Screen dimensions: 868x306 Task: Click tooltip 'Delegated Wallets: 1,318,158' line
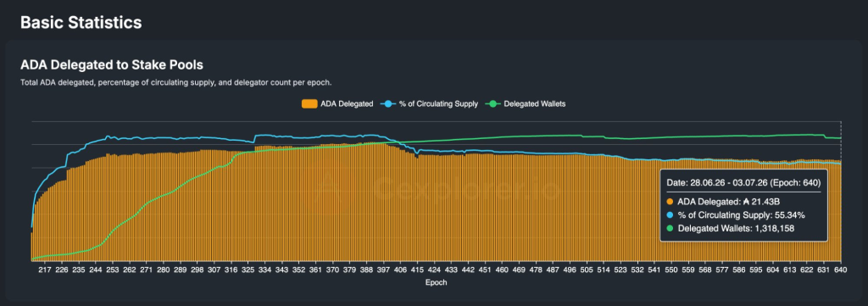tap(731, 229)
